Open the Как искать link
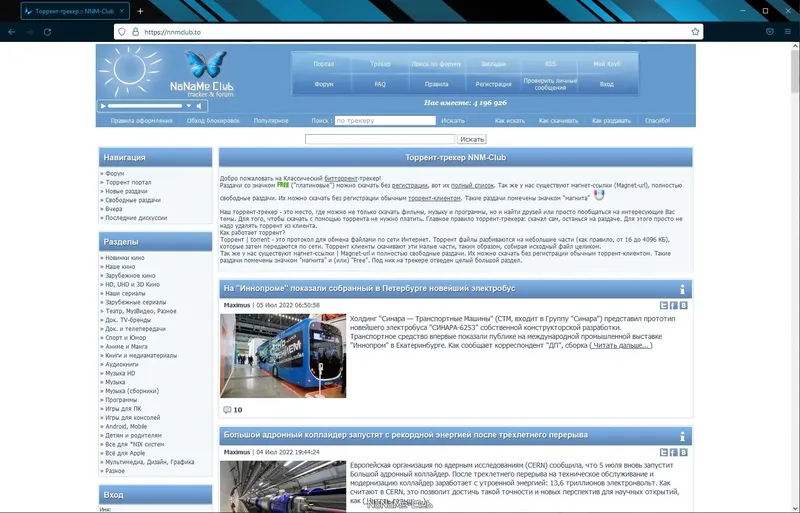Image resolution: width=800 pixels, height=513 pixels. tap(510, 121)
